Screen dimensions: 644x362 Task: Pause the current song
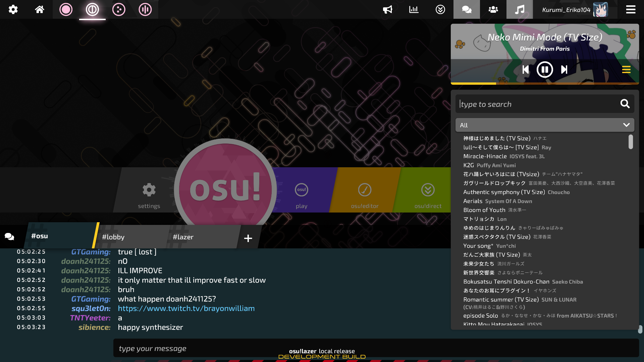545,70
